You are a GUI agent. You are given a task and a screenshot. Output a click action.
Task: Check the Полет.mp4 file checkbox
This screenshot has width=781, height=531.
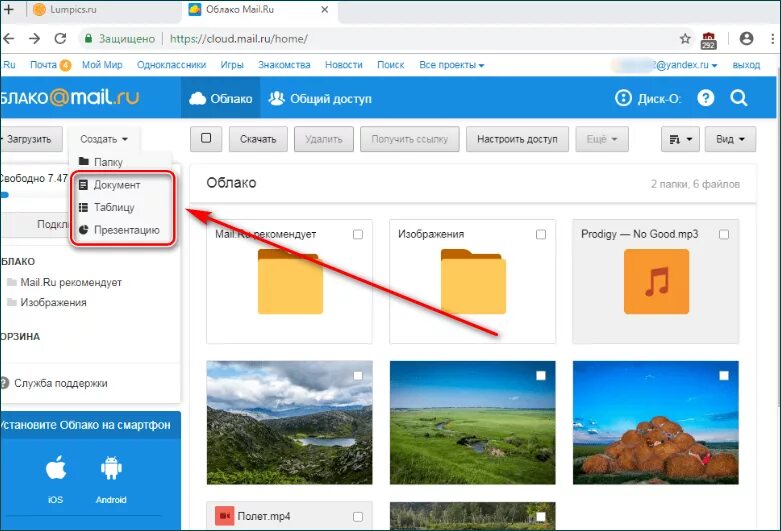[x=358, y=517]
